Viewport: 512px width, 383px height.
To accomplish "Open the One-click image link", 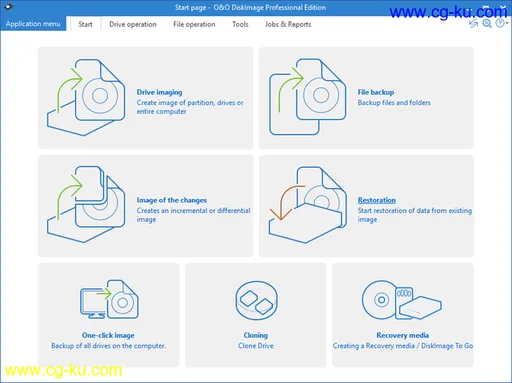I will [x=108, y=335].
